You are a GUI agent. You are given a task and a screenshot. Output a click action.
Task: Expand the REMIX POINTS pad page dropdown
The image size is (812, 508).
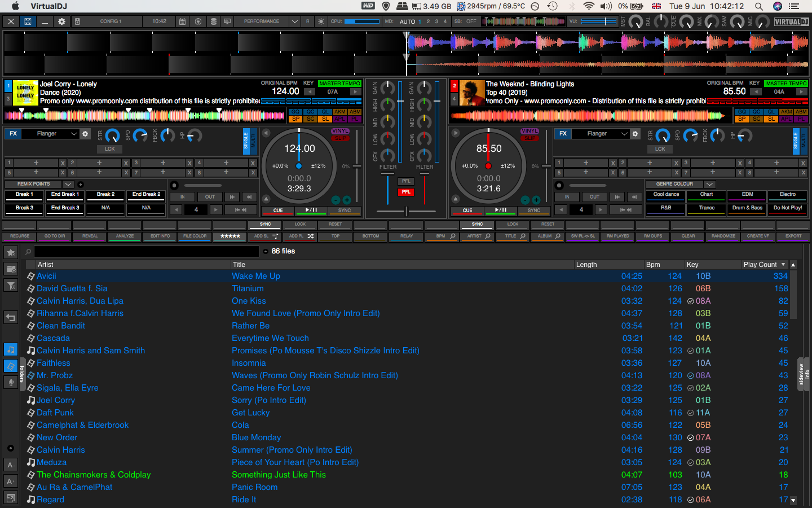tap(68, 184)
